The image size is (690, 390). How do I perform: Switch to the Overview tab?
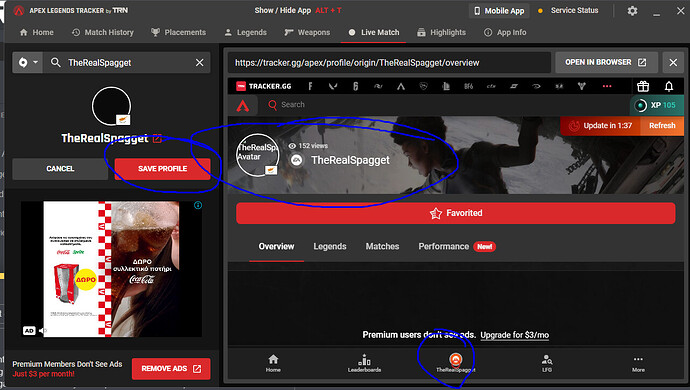point(276,247)
